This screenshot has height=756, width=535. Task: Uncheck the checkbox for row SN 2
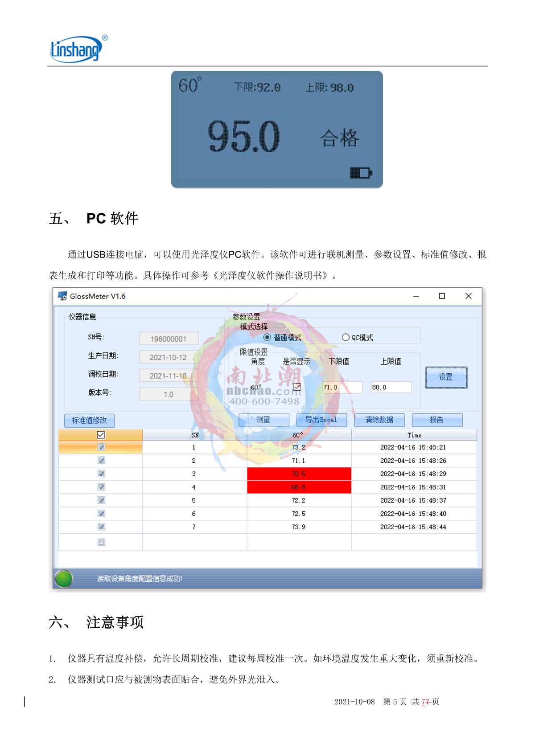[x=101, y=460]
